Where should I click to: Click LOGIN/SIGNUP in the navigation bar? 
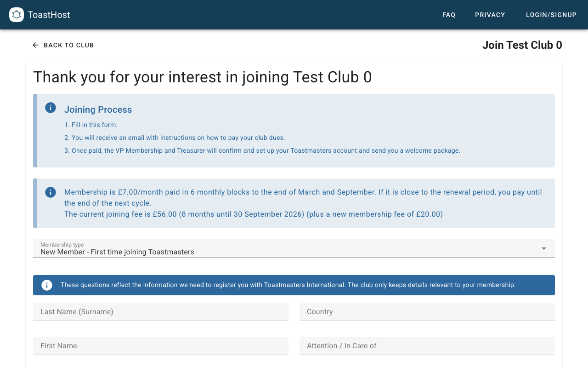(551, 15)
